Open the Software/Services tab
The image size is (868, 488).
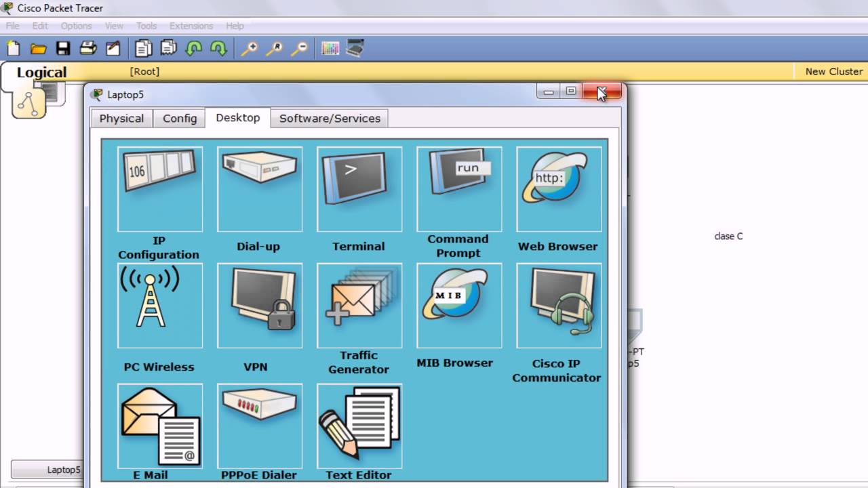[330, 118]
